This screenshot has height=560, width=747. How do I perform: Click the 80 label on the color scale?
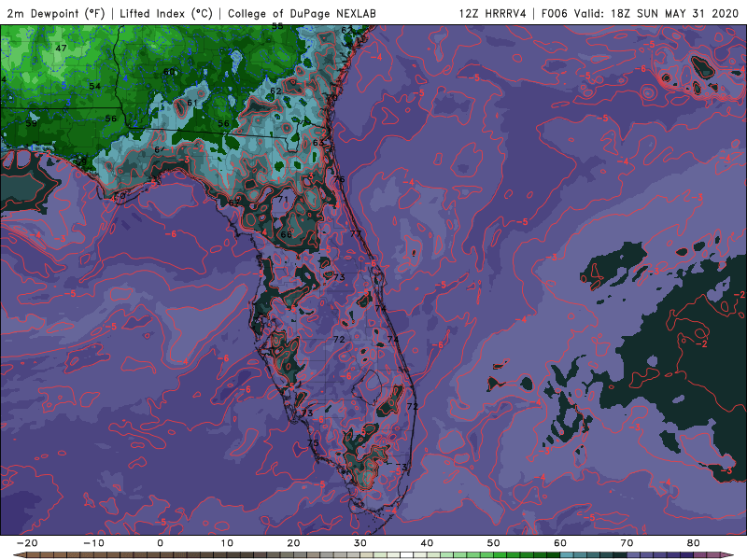pos(694,543)
